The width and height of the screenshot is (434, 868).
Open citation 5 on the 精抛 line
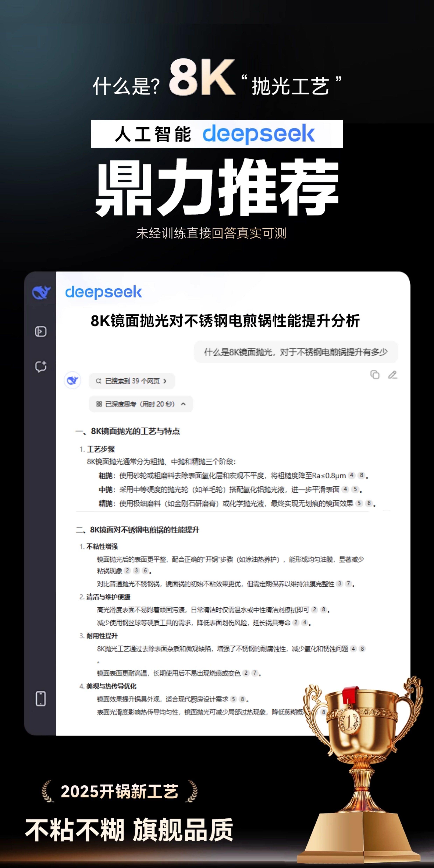359,503
